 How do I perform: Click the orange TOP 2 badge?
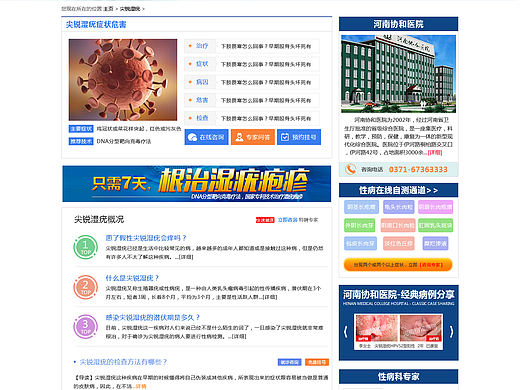pyautogui.click(x=85, y=287)
